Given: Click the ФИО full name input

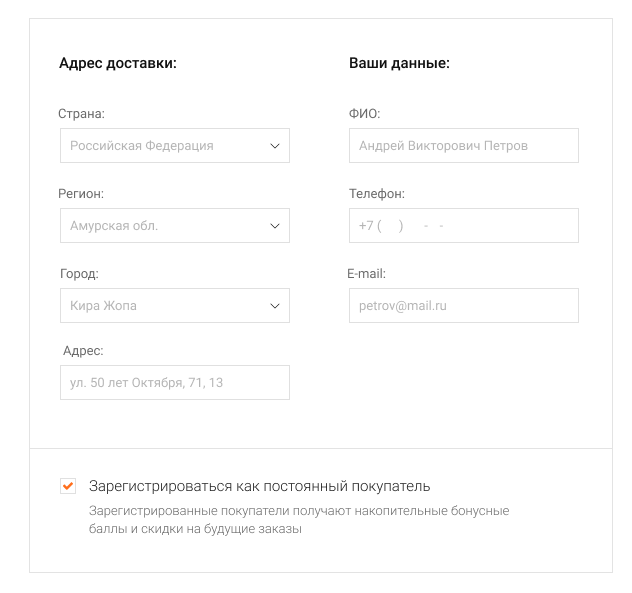Looking at the screenshot, I should [464, 146].
